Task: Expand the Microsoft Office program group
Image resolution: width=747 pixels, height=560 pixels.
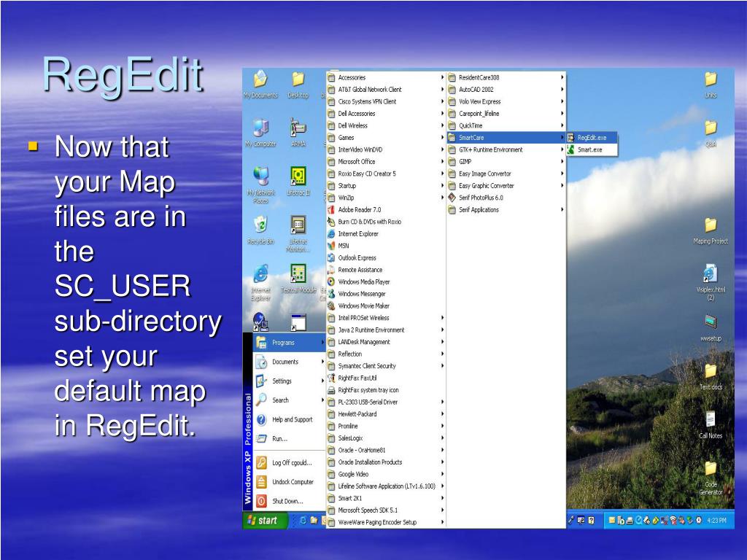Action: point(386,161)
